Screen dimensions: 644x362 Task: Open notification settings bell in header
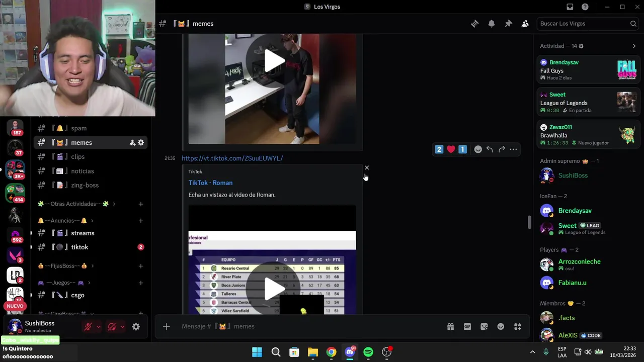492,24
